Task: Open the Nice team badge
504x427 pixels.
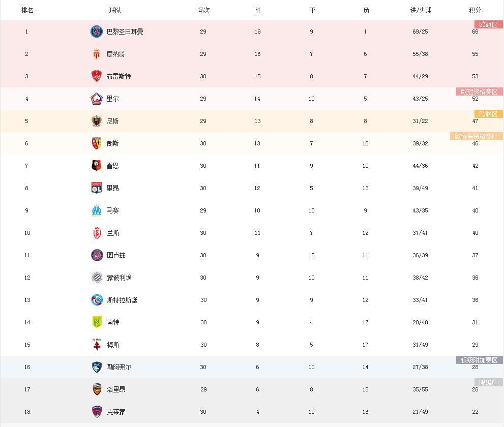Action: click(x=97, y=121)
